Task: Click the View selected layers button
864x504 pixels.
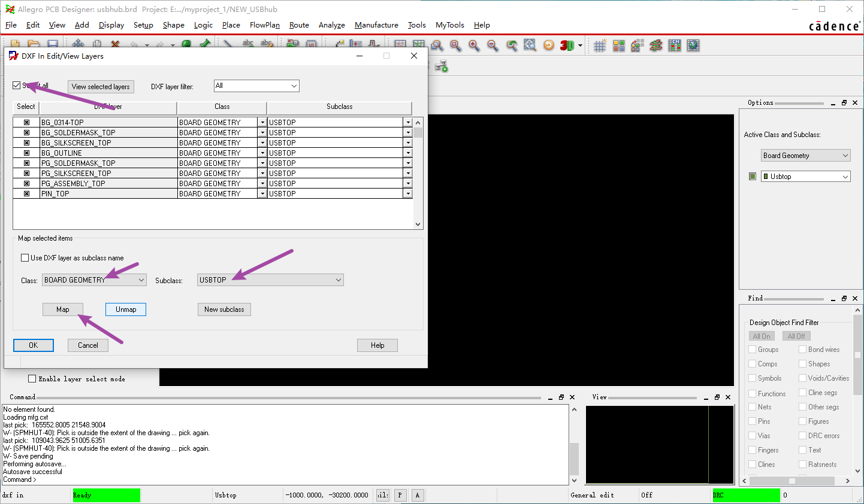Action: [101, 87]
